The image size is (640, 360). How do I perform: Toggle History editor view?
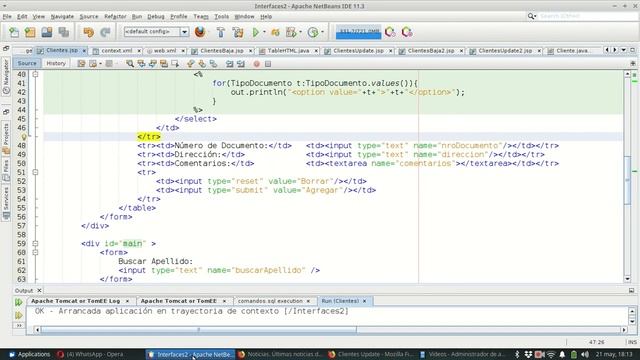pyautogui.click(x=56, y=63)
